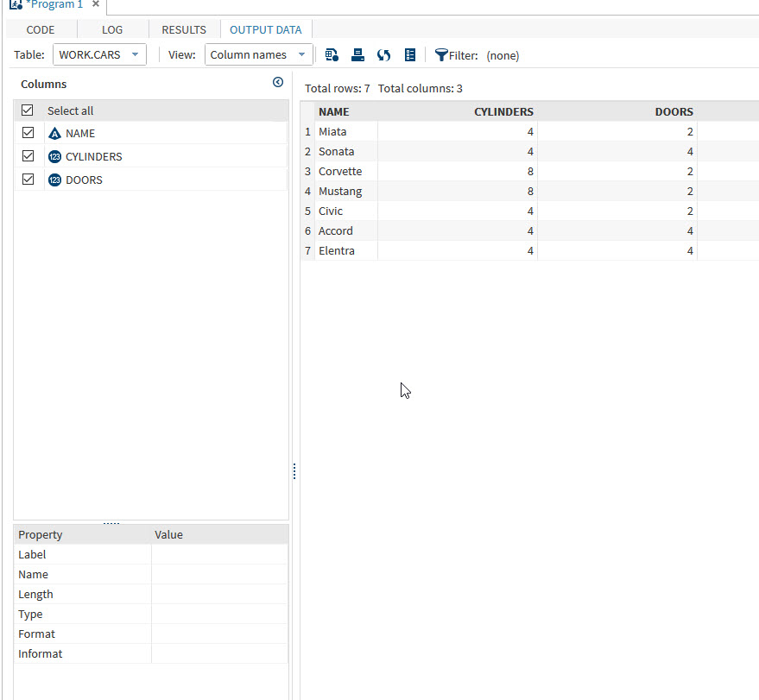Uncheck the Select all checkbox

[x=27, y=110]
